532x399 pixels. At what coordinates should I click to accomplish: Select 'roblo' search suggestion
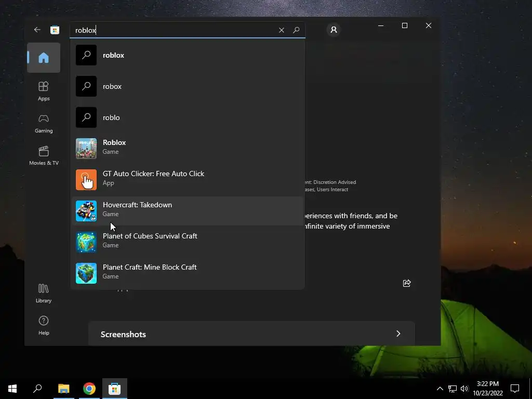point(187,117)
